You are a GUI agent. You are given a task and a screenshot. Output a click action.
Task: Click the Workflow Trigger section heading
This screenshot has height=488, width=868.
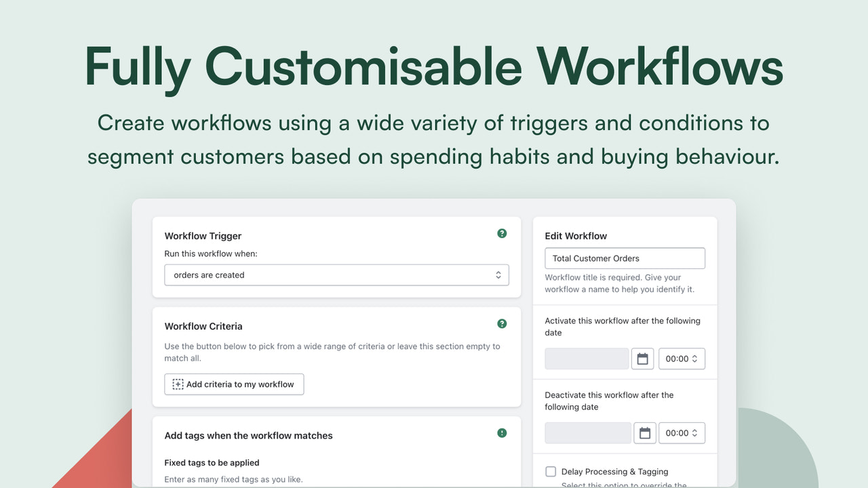pyautogui.click(x=203, y=236)
